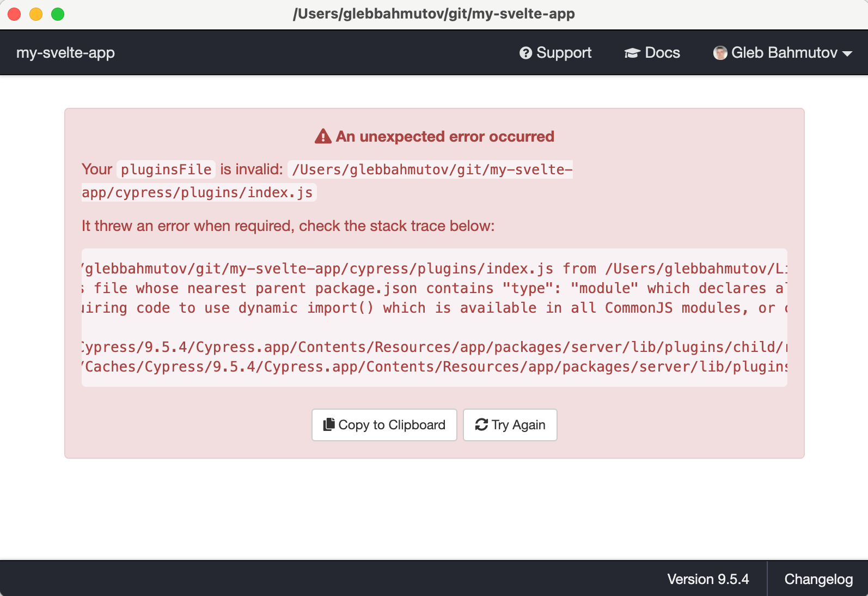
Task: Open the Gleb Bahmutov user dropdown arrow
Action: click(847, 53)
